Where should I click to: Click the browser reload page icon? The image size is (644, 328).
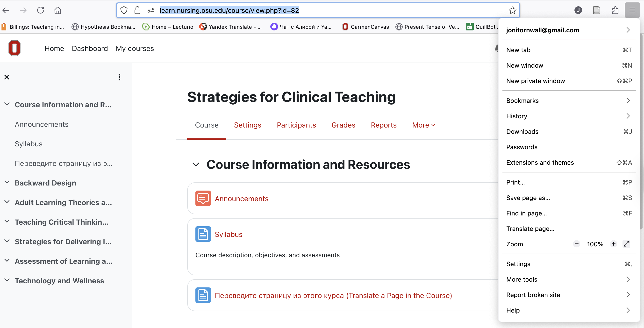pos(41,10)
